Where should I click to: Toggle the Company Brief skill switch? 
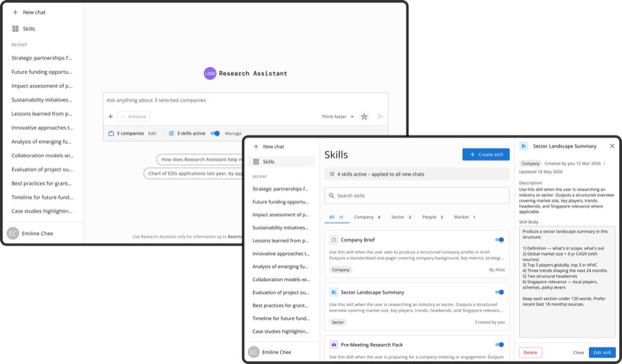500,240
